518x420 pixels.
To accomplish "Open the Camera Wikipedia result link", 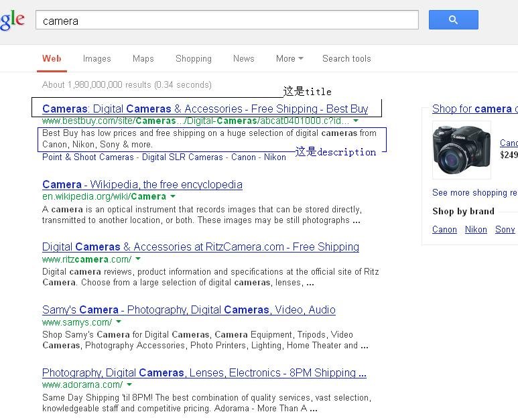I will click(x=142, y=184).
